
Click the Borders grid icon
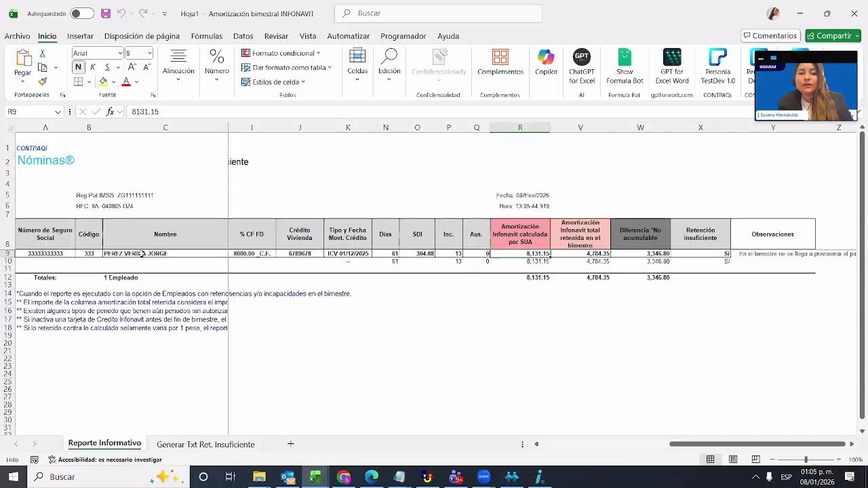pyautogui.click(x=78, y=82)
